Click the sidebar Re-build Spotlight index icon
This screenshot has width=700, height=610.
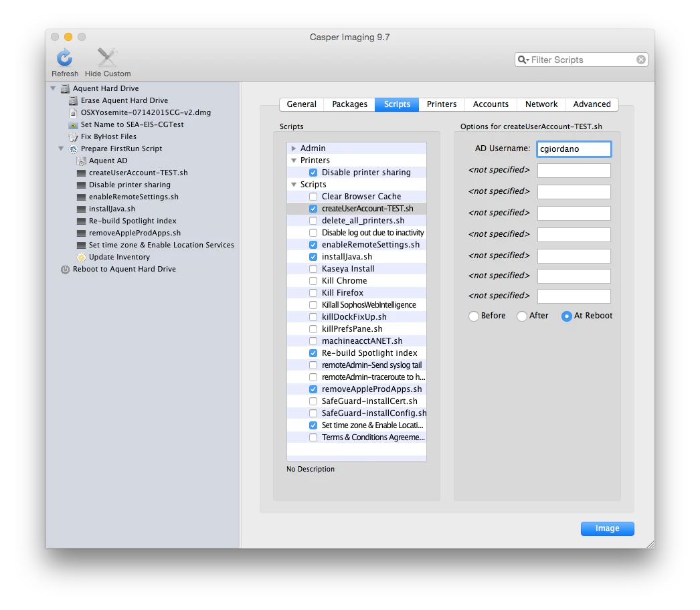click(81, 221)
